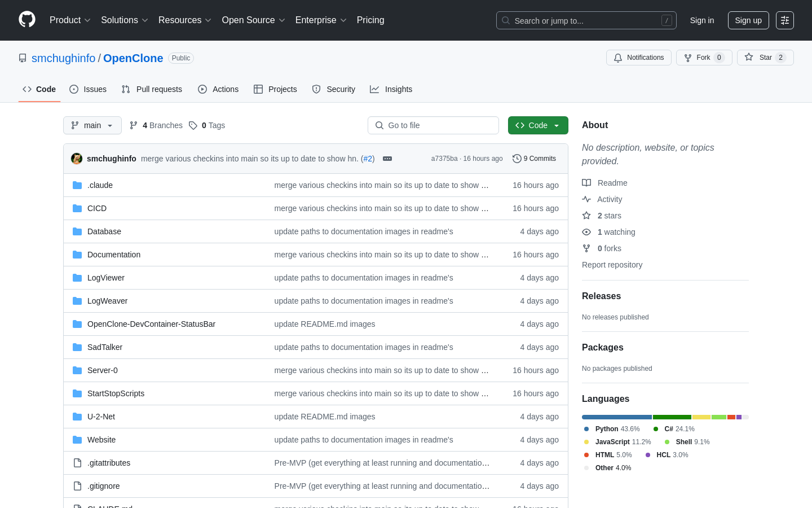Expand the Resources dropdown menu
Screen dimensions: 812x508
[185, 20]
